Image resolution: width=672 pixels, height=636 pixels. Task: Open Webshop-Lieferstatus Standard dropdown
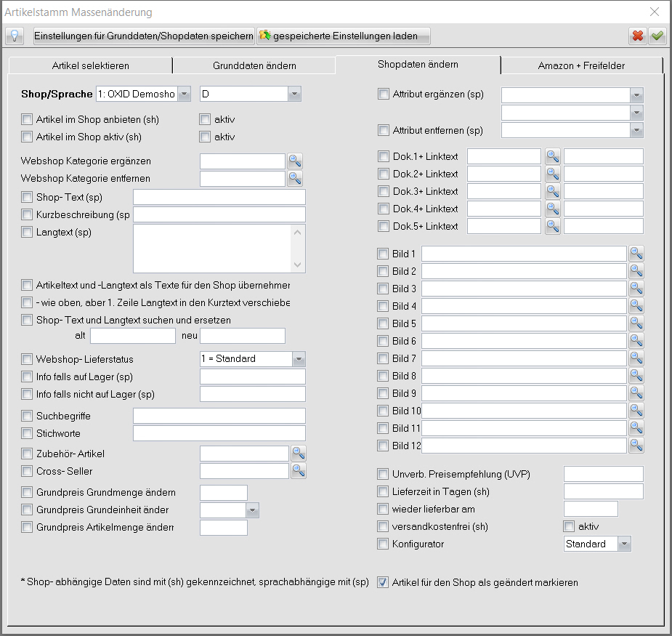tap(299, 359)
